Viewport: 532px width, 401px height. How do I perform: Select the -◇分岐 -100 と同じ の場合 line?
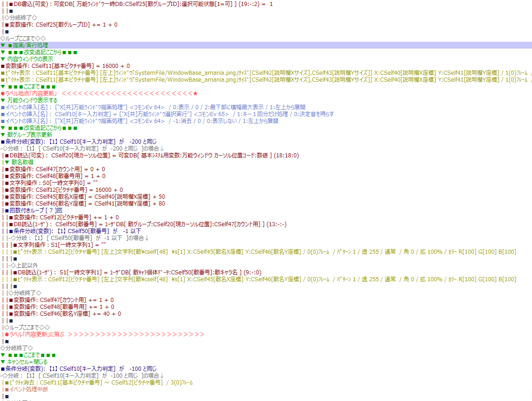coord(83,375)
